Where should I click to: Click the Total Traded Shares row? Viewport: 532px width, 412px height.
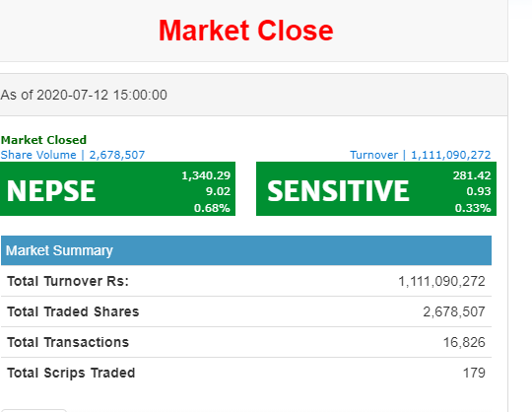point(246,311)
